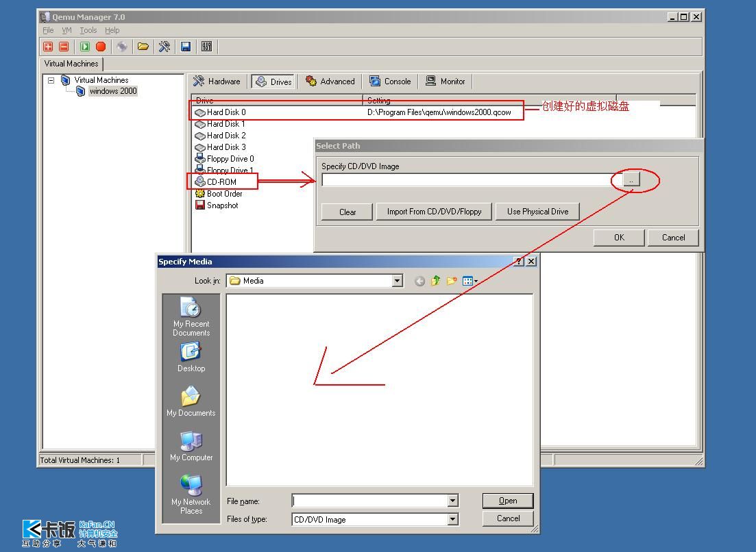Go up one folder level icon
This screenshot has height=552, width=756.
[435, 281]
